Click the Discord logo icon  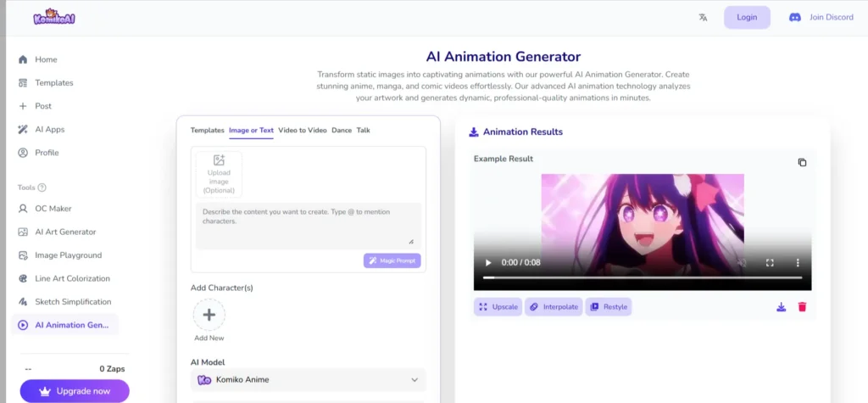(795, 17)
